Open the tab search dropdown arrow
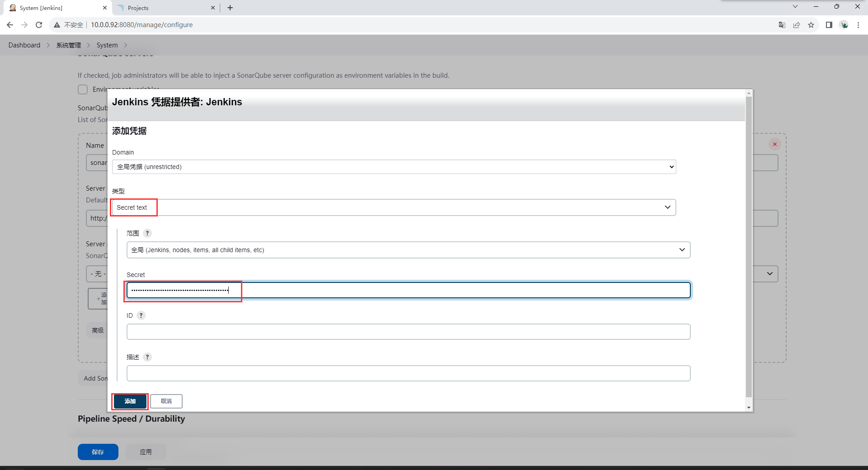Screen dimensions: 868x470 (795, 6)
